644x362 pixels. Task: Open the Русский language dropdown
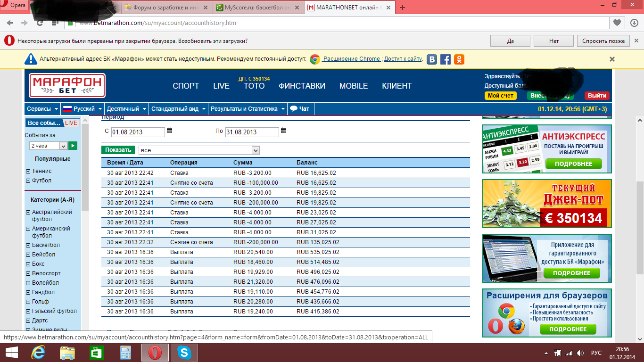pyautogui.click(x=83, y=109)
